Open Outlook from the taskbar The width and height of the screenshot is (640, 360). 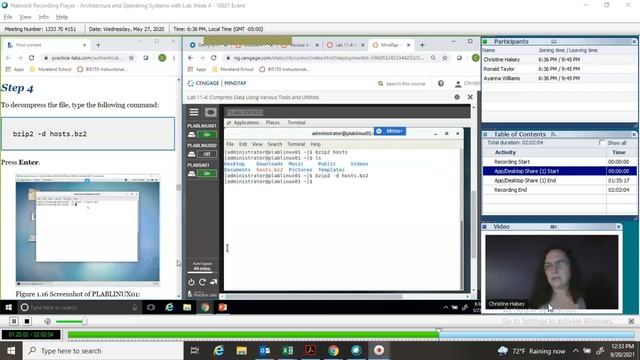(264, 351)
